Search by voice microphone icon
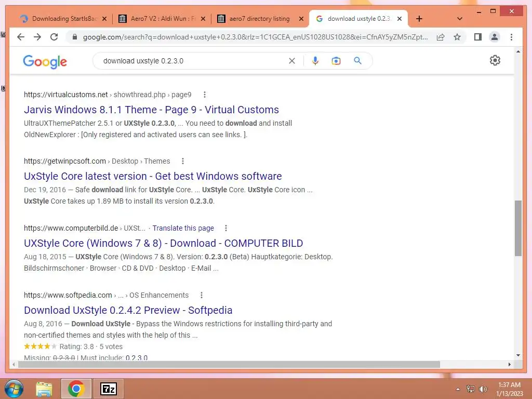The height and width of the screenshot is (399, 532). pos(315,61)
